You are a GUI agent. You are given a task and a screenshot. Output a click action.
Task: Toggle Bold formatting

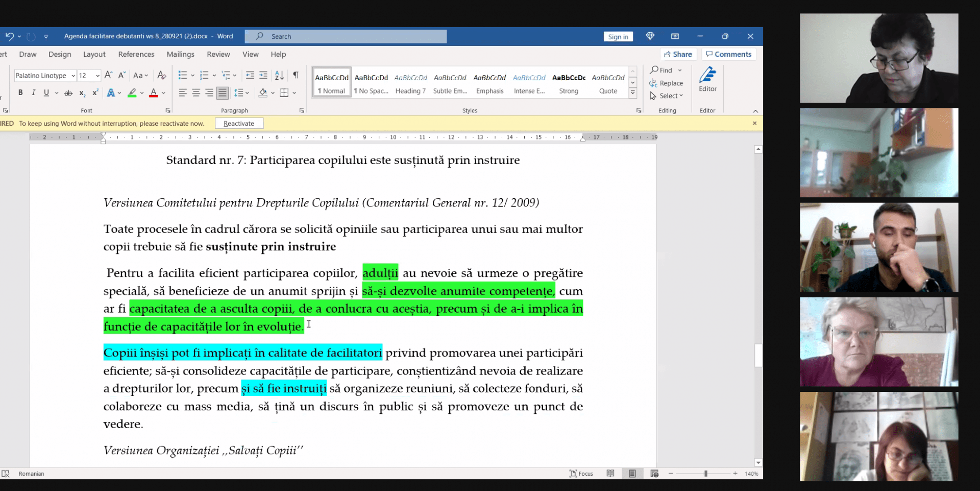point(20,92)
